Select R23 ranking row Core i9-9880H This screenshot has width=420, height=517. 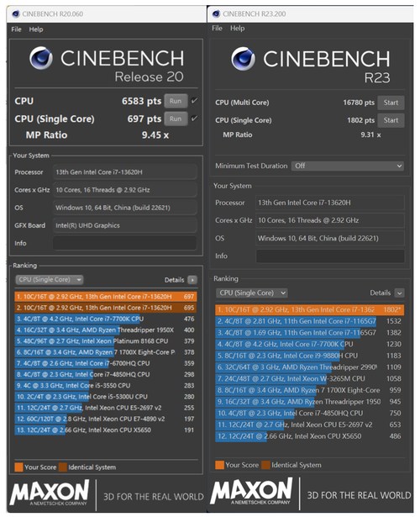310,356
